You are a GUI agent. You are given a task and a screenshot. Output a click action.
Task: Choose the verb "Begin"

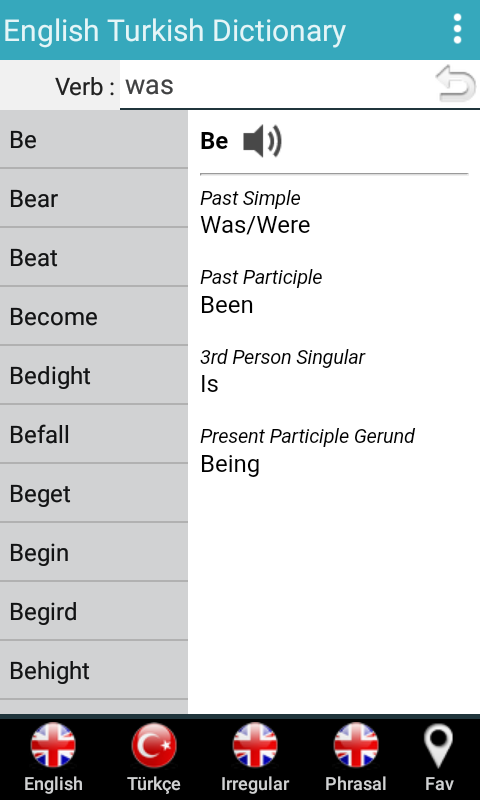tap(94, 552)
